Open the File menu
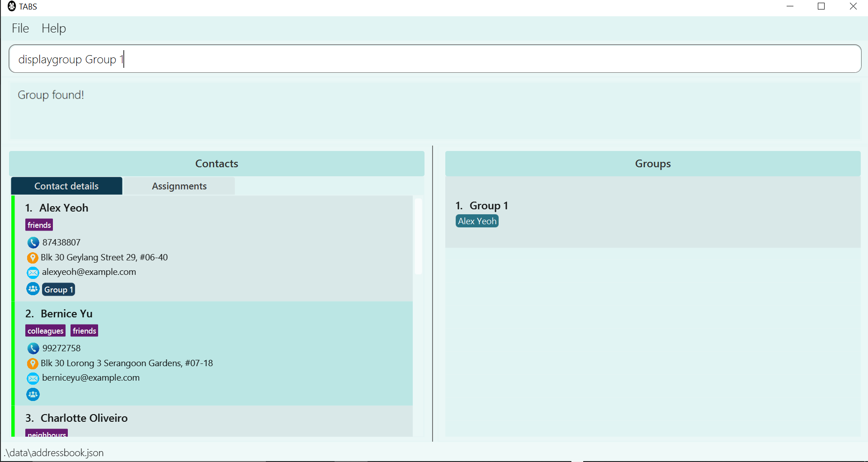Viewport: 868px width, 462px height. click(20, 28)
